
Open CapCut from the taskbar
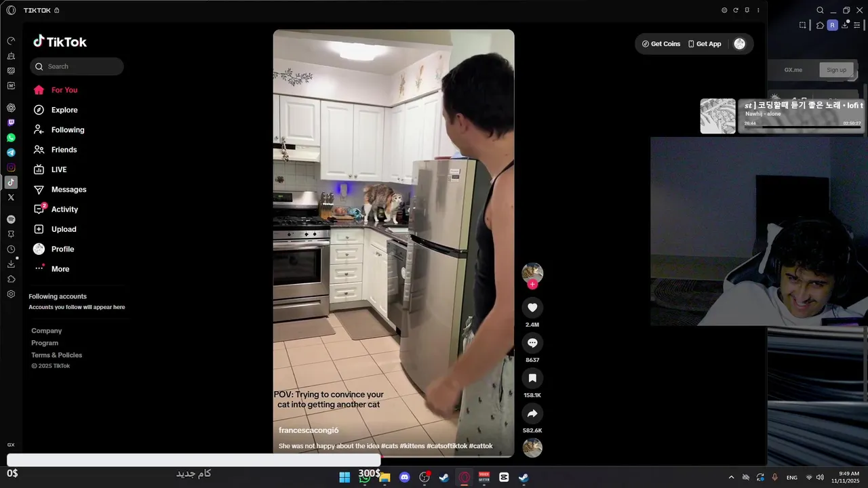504,477
